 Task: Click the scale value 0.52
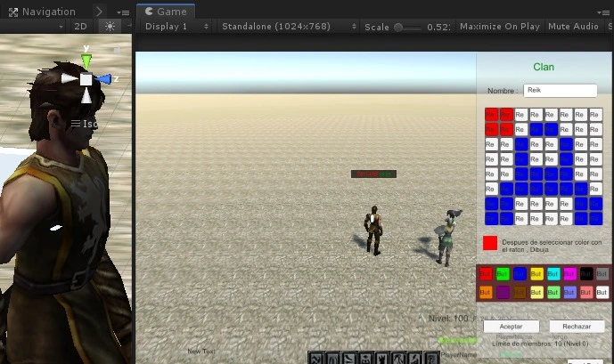point(438,27)
